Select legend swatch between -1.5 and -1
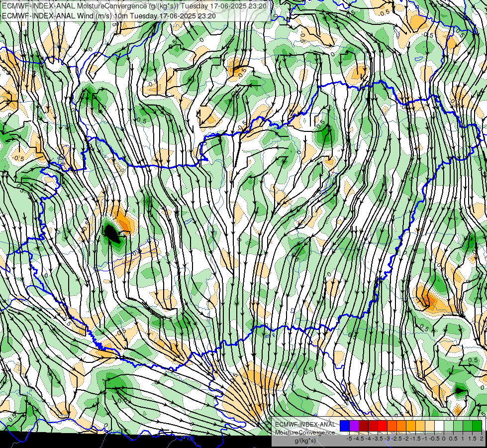Image resolution: width=487 pixels, height=448 pixels. [420, 426]
